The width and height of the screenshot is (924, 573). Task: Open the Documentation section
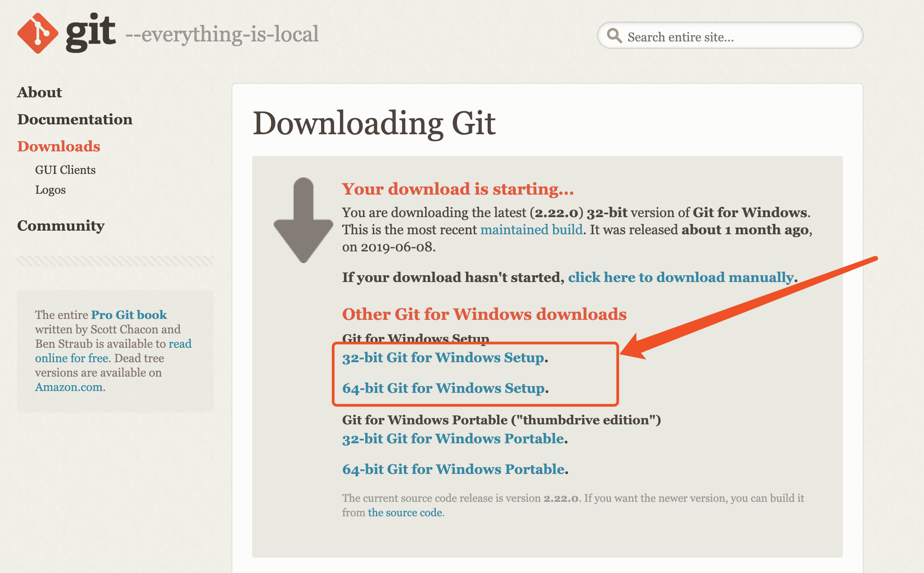75,119
